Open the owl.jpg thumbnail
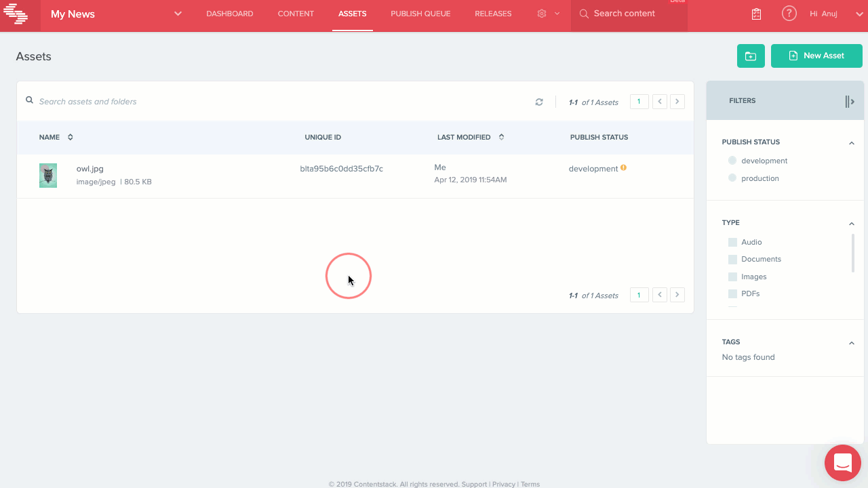Screen dimensions: 868x488 pyautogui.click(x=48, y=176)
